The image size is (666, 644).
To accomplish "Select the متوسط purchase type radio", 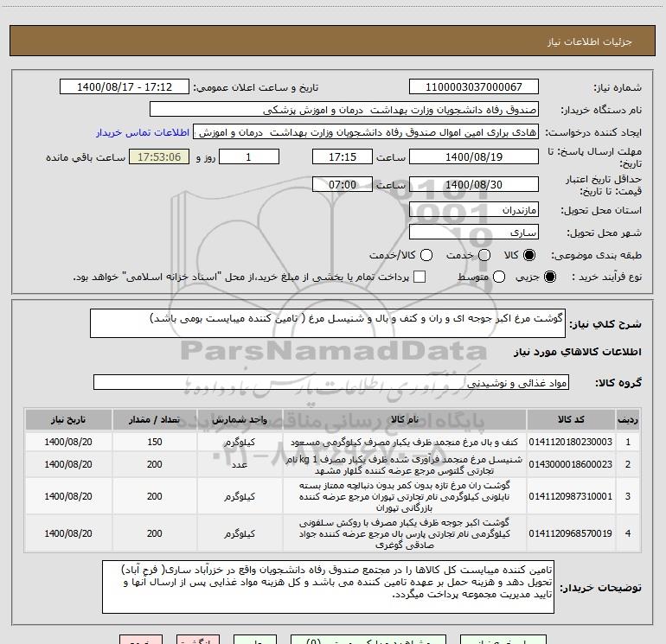I will coord(499,277).
